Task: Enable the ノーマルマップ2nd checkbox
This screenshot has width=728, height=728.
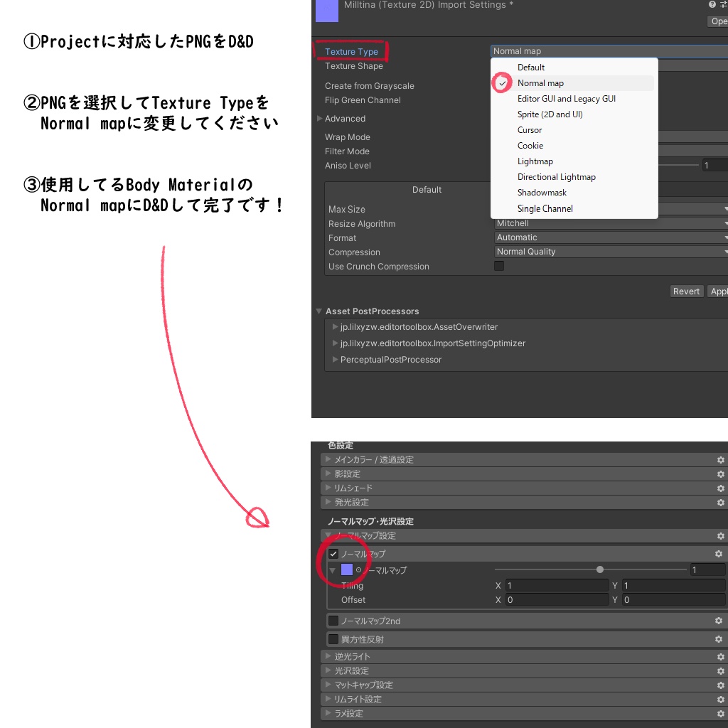Action: coord(333,620)
